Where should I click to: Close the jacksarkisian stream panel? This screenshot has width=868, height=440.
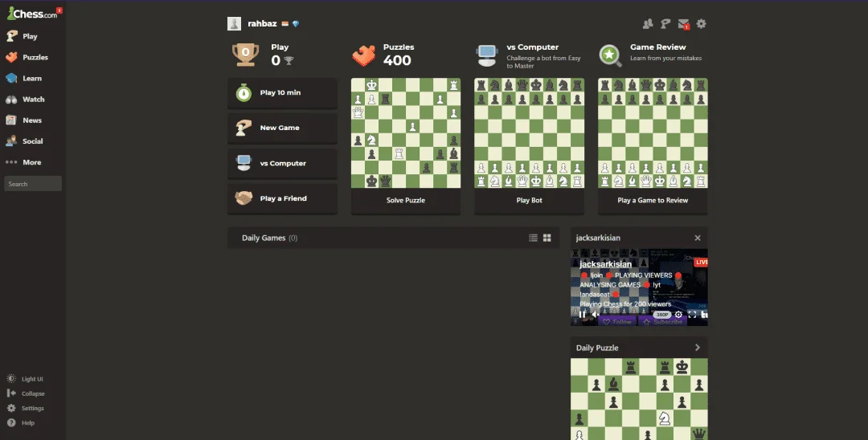[x=698, y=238]
